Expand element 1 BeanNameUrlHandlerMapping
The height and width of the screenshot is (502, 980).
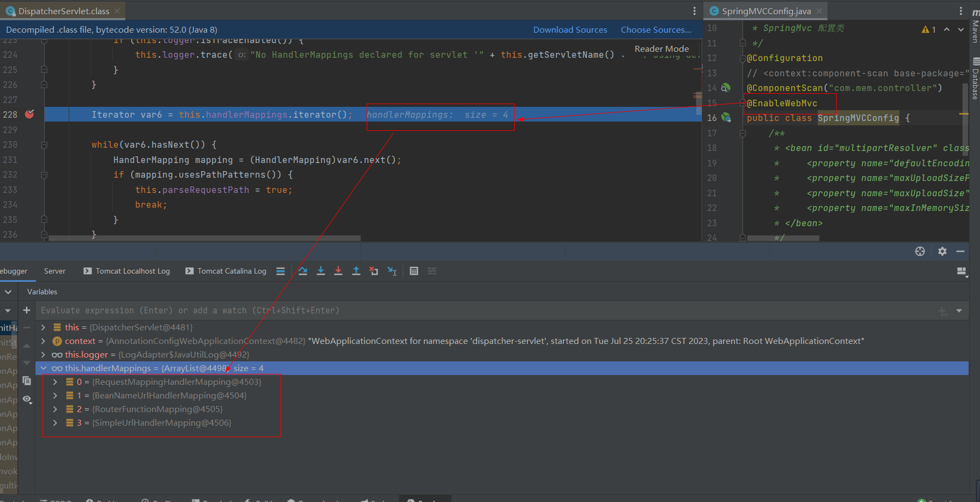55,395
